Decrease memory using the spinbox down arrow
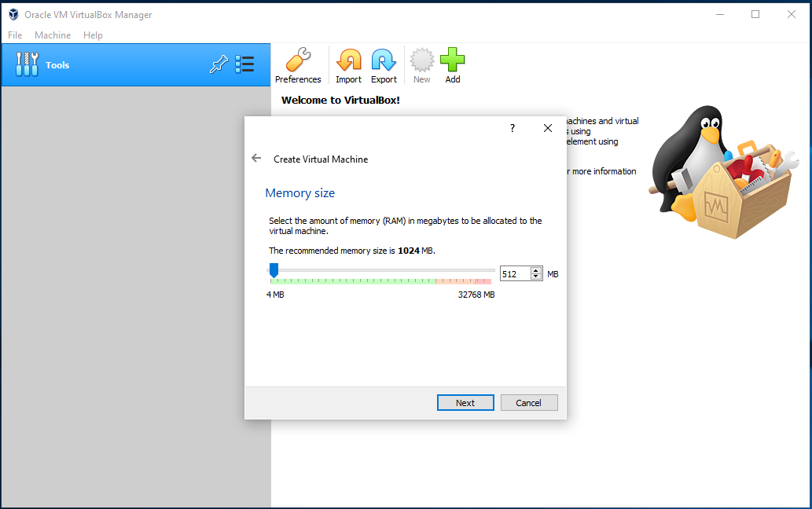 (x=536, y=277)
